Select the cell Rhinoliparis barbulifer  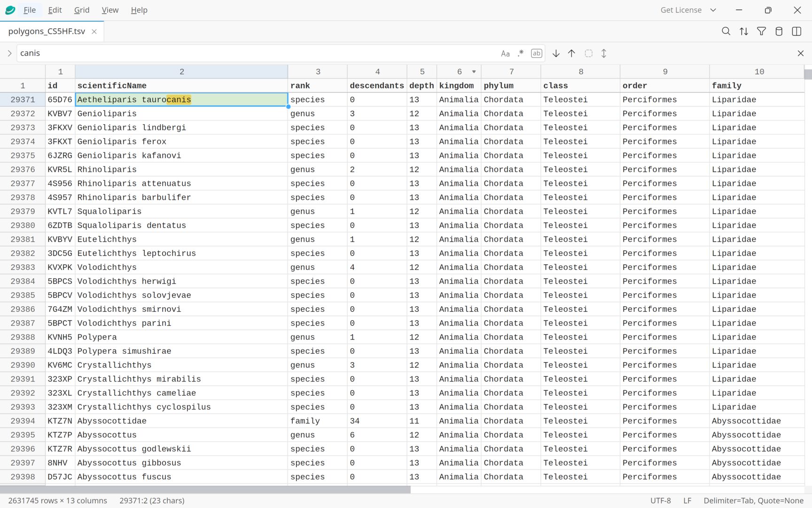coord(181,198)
